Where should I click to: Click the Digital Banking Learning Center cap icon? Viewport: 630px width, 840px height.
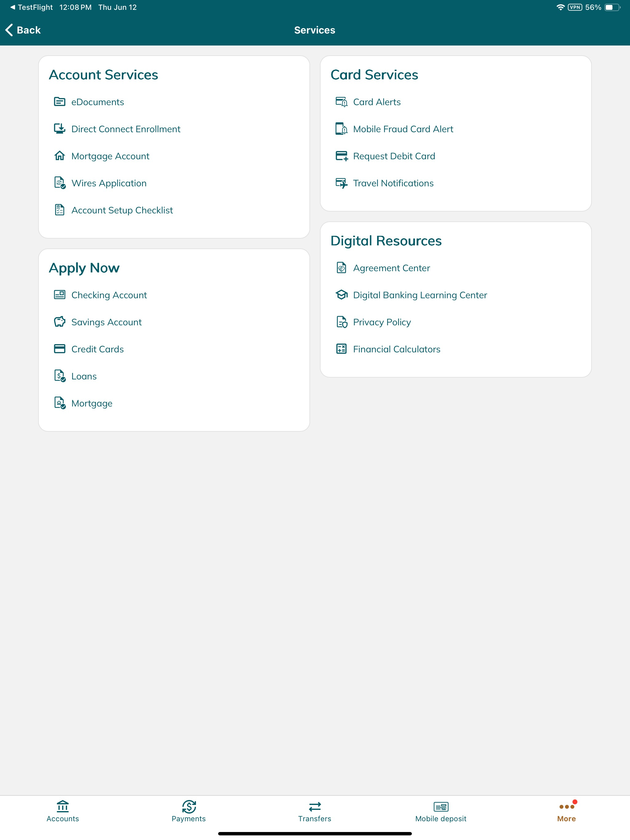(x=341, y=295)
